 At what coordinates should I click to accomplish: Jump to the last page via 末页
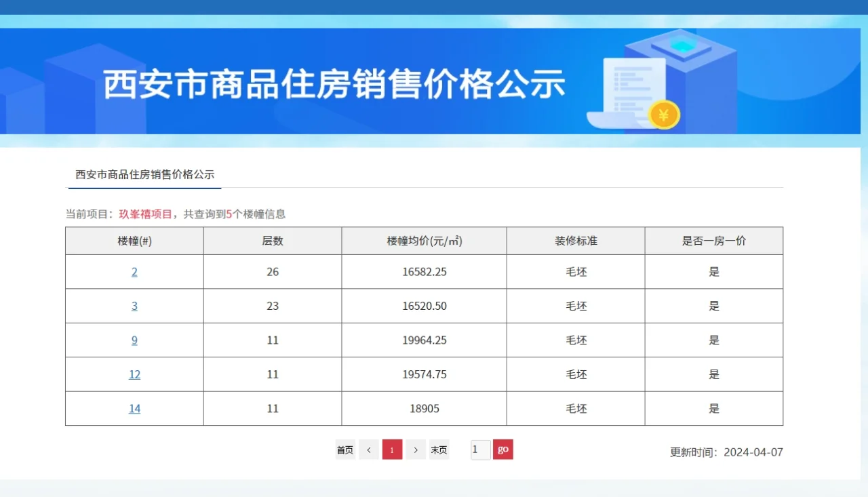pyautogui.click(x=439, y=449)
